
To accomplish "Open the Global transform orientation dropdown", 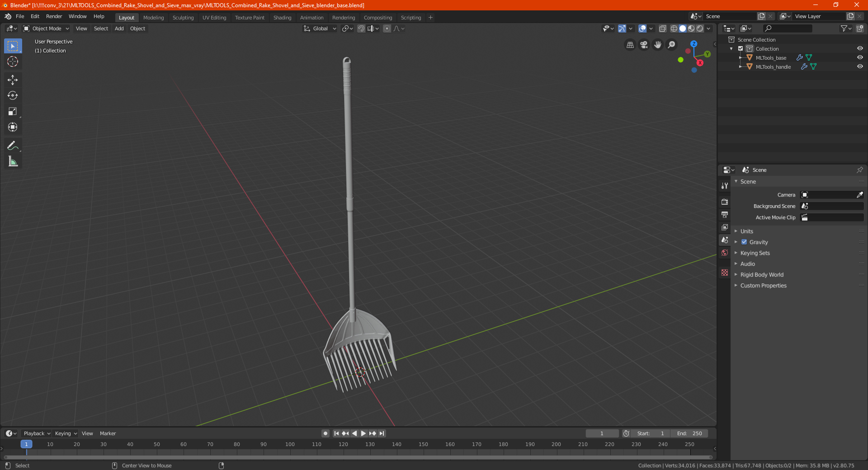I will (320, 28).
